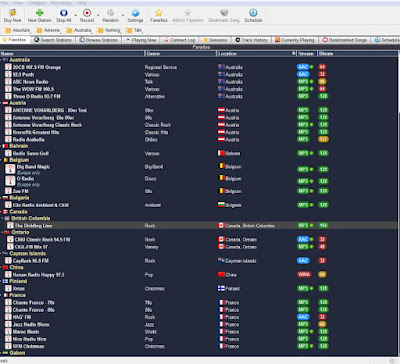
Task: Switch to the Track History tab
Action: [251, 40]
